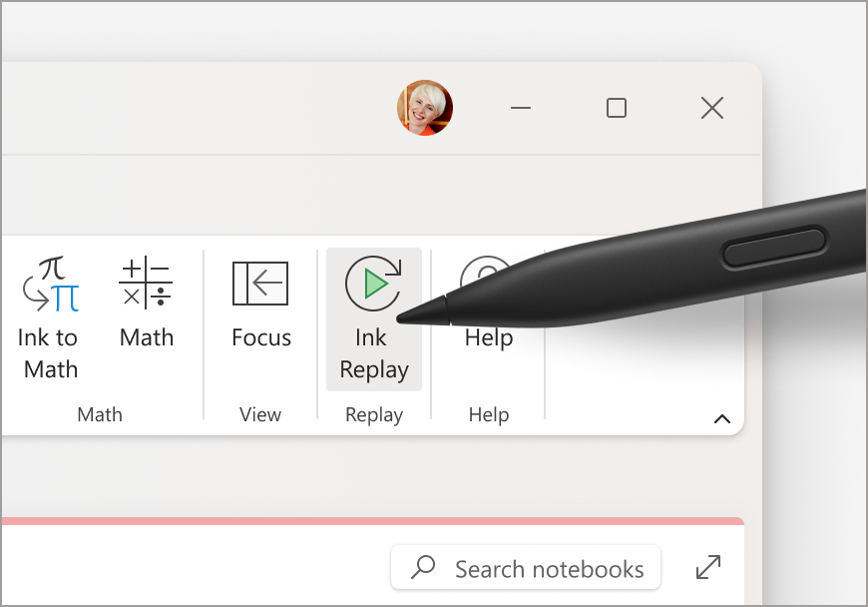Select the Focus view icon
This screenshot has height=607, width=868.
tap(260, 284)
